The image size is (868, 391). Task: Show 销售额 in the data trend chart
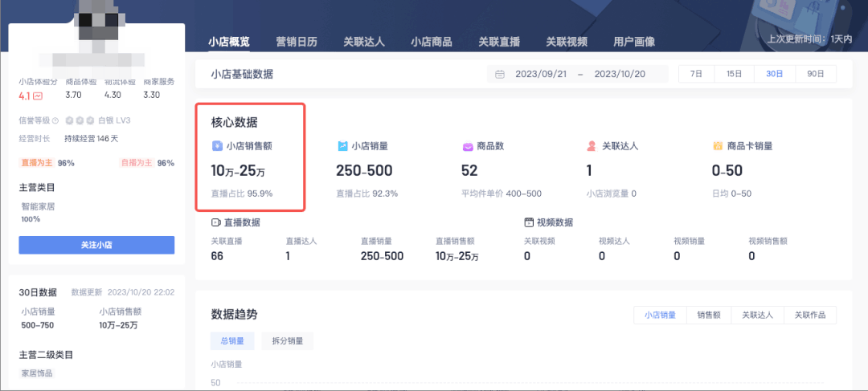[x=709, y=316]
